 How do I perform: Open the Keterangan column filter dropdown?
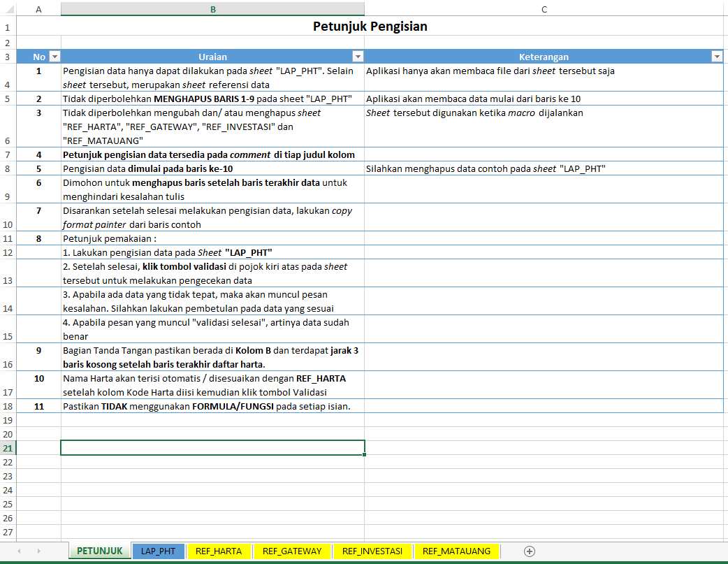click(716, 57)
